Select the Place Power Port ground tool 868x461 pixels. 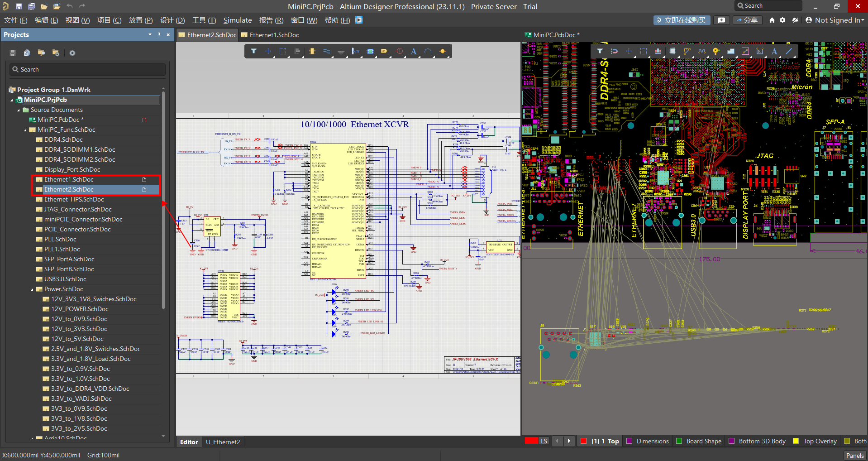(x=341, y=52)
